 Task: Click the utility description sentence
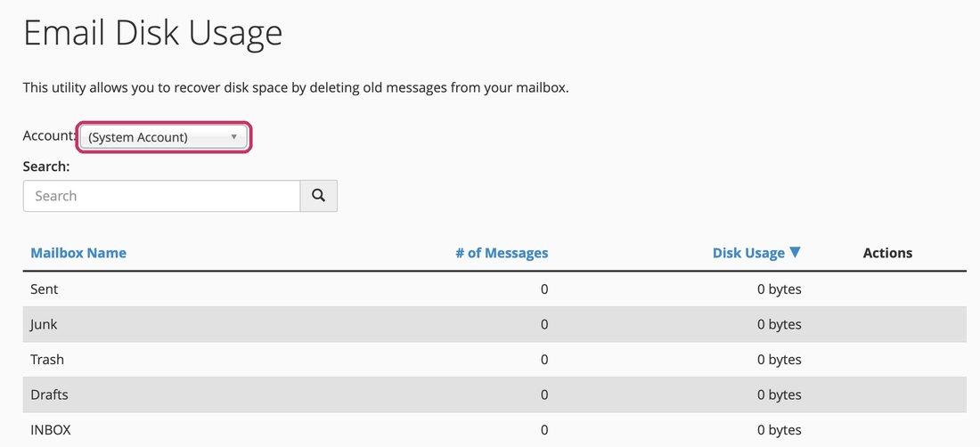click(296, 88)
